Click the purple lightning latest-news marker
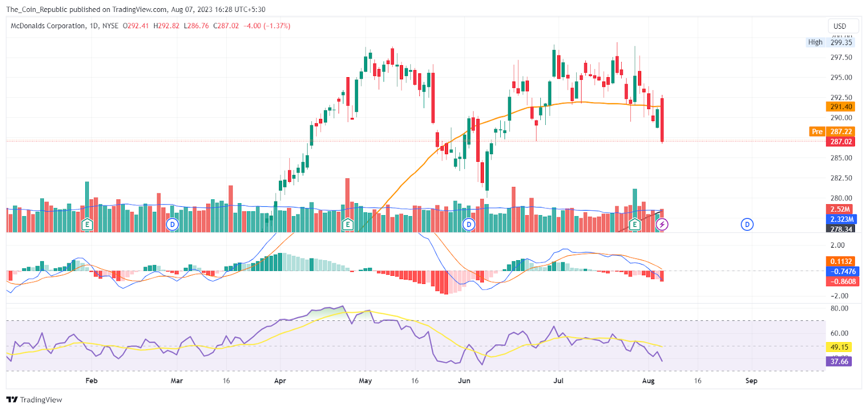 (662, 224)
